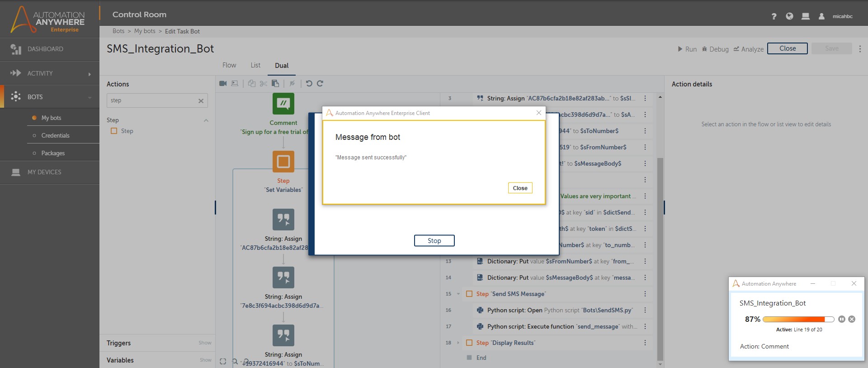
Task: Click the fit-to-screen icon at the flow bottom
Action: [223, 361]
